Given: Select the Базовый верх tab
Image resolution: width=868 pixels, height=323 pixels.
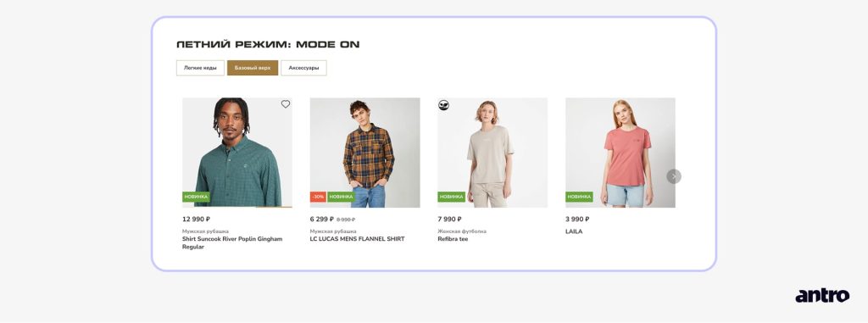Looking at the screenshot, I should pyautogui.click(x=253, y=68).
